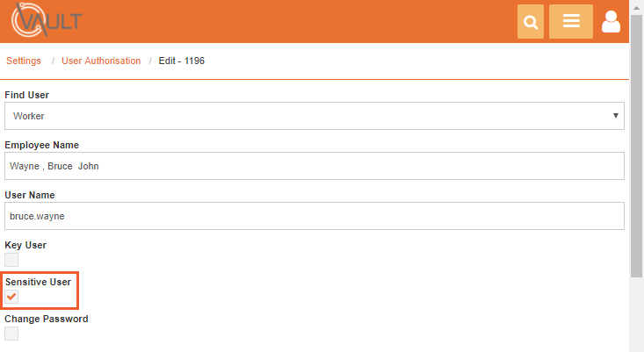This screenshot has width=644, height=352.
Task: Focus the Employee Name field
Action: 315,166
